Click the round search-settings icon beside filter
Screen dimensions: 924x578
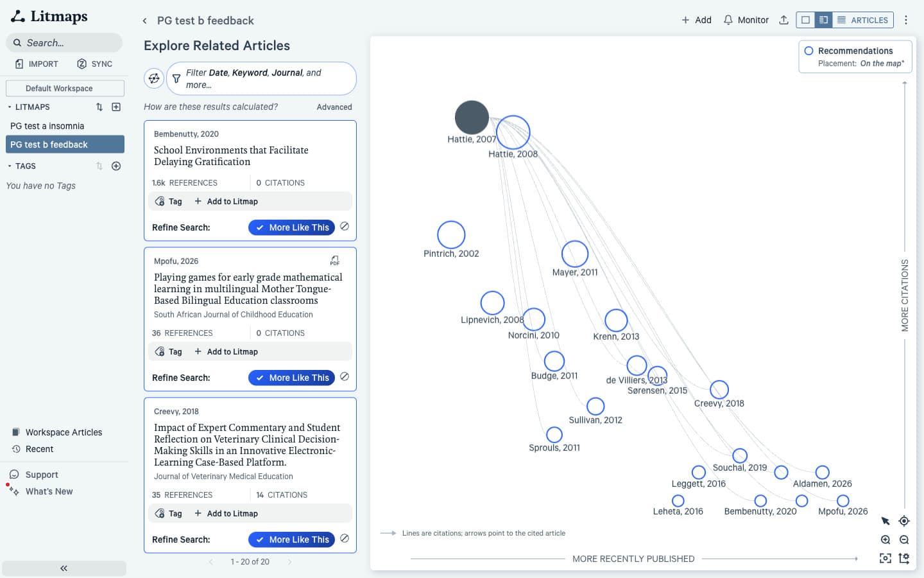click(154, 78)
